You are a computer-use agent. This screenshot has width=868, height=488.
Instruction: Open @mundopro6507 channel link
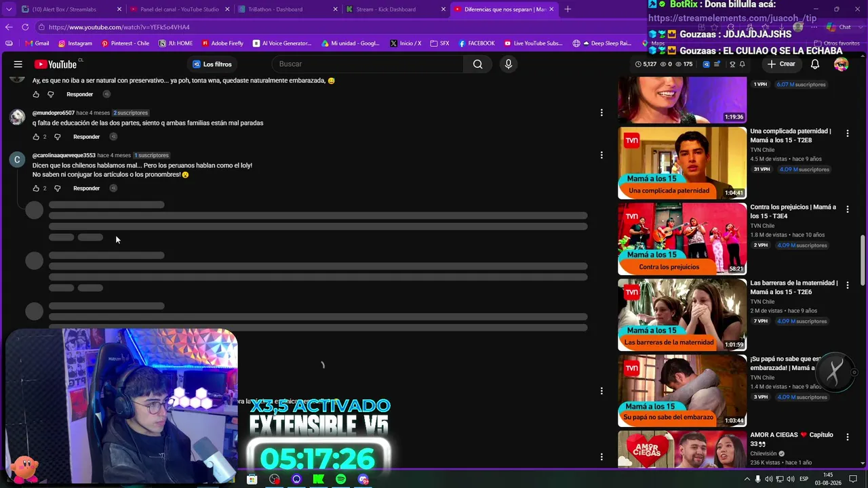(x=54, y=113)
